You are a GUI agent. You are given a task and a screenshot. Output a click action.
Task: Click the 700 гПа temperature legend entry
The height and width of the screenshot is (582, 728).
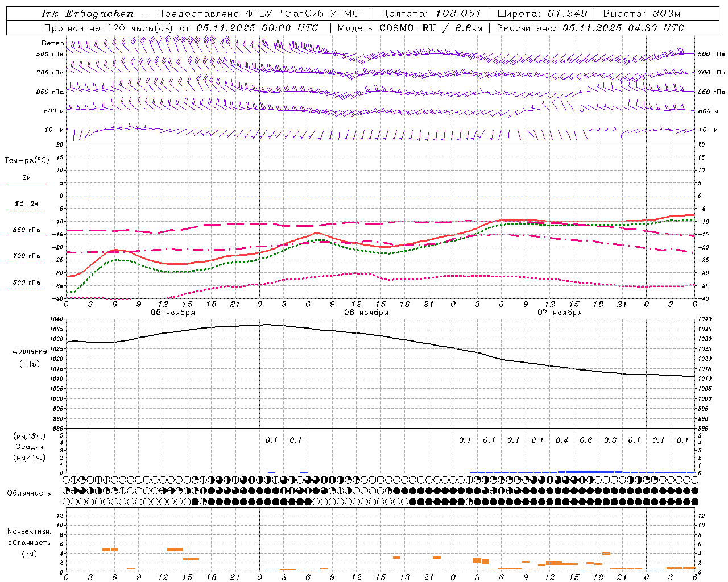point(27,256)
